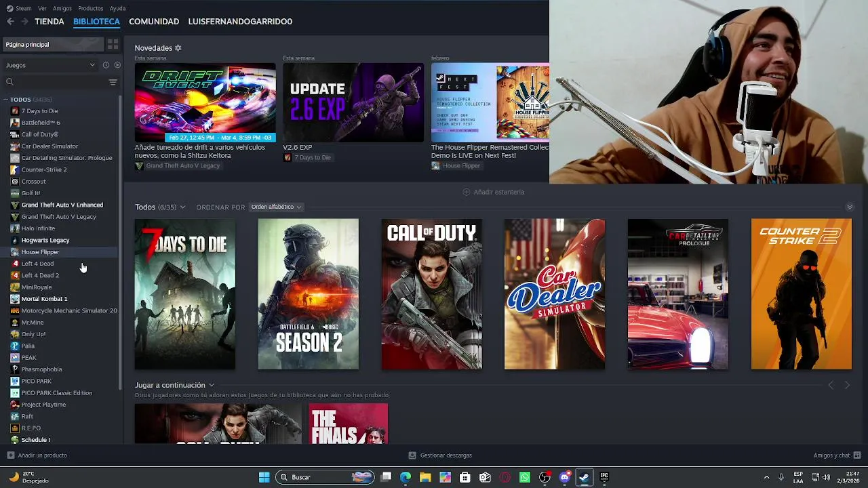Click the Añadir un producto plus icon
The height and width of the screenshot is (488, 868).
pos(10,455)
